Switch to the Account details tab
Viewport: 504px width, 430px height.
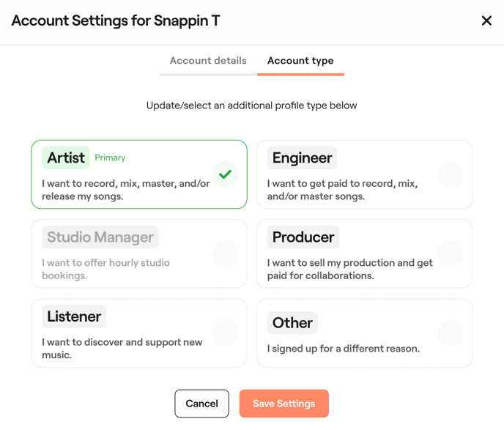tap(208, 61)
